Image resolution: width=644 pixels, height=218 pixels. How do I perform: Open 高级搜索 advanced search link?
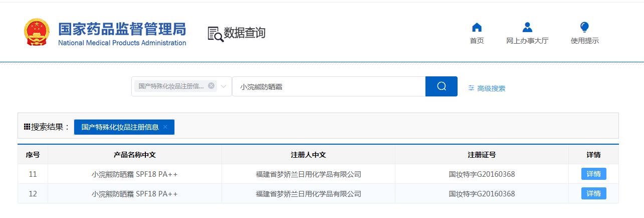click(491, 88)
